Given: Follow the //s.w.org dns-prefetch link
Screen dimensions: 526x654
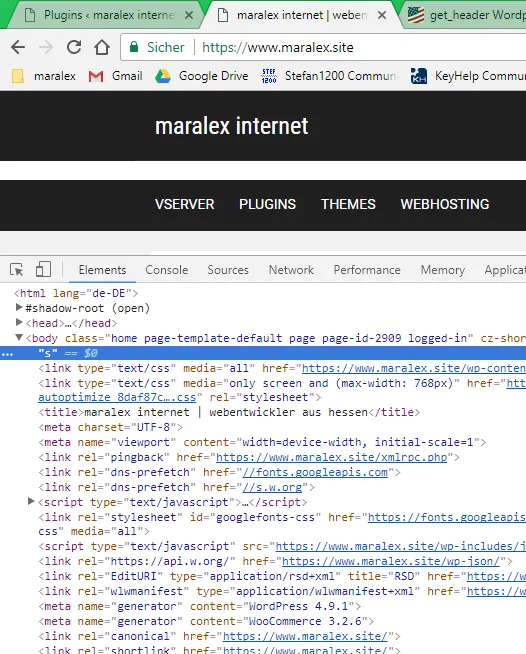Looking at the screenshot, I should click(272, 487).
